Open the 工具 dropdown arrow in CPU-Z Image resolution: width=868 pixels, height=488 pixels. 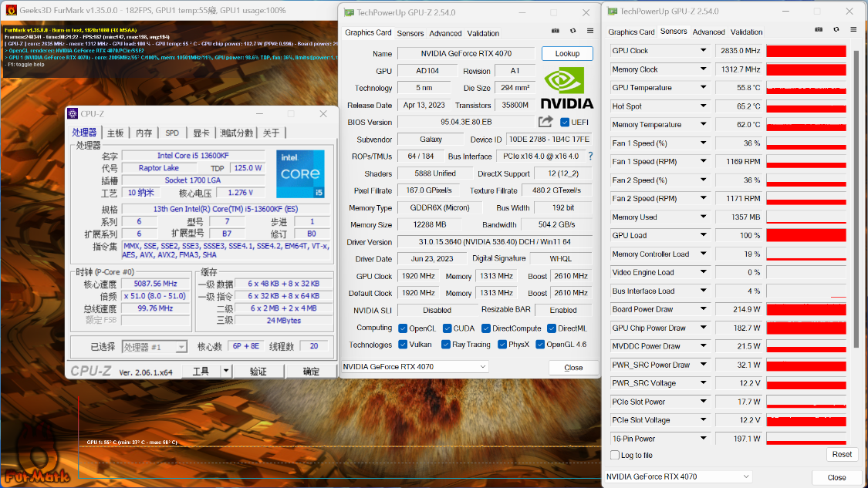[226, 372]
